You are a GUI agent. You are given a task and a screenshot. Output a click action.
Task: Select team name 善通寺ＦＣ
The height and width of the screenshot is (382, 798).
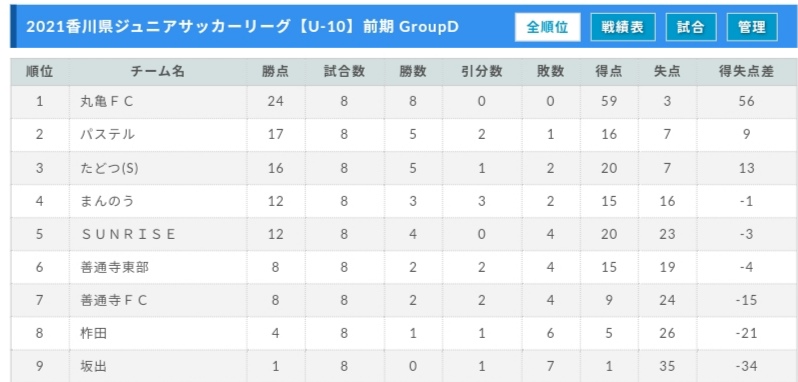(113, 301)
